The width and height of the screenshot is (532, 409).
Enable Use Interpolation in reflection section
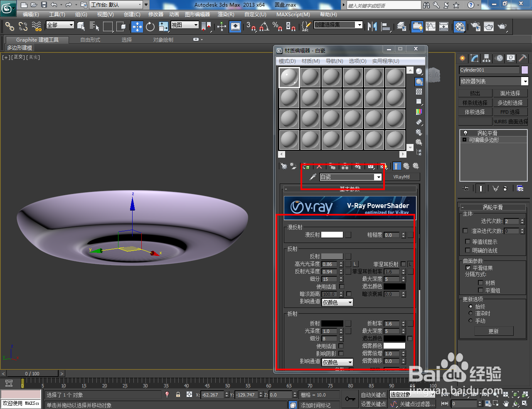pos(342,286)
